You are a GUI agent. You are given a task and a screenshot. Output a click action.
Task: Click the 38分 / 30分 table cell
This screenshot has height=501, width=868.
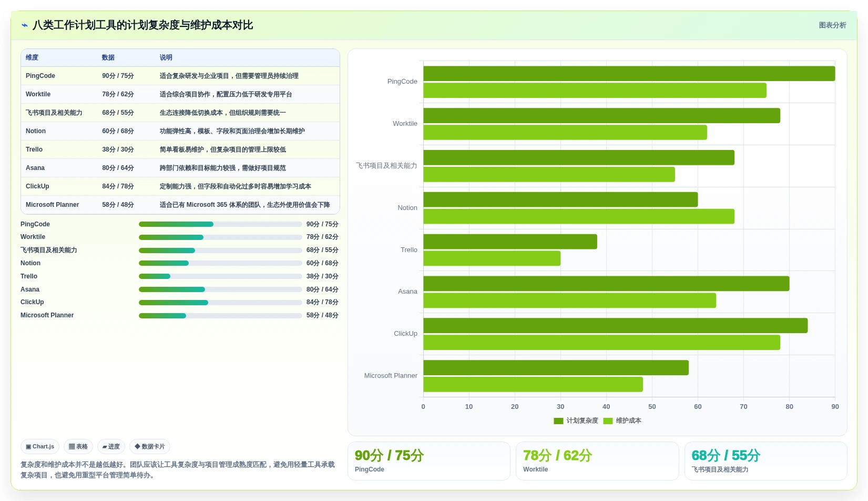118,149
